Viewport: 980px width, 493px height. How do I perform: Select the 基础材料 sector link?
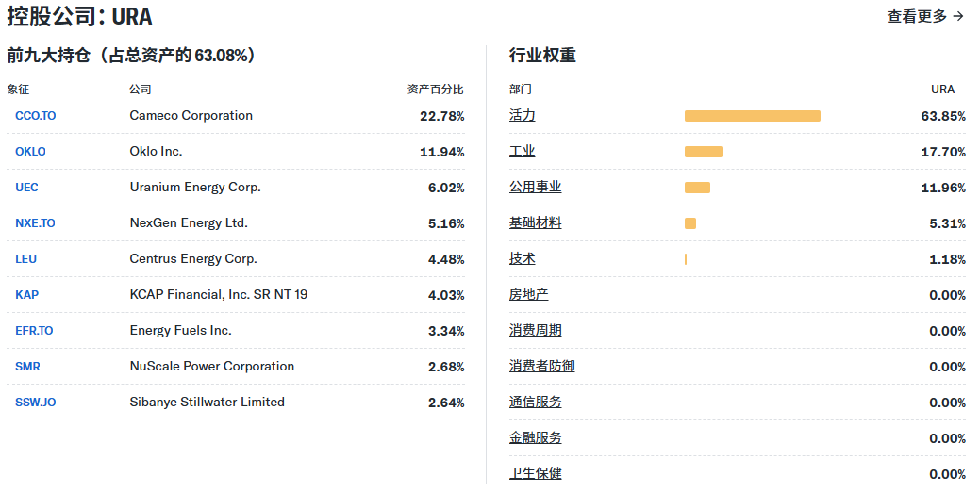[x=535, y=223]
